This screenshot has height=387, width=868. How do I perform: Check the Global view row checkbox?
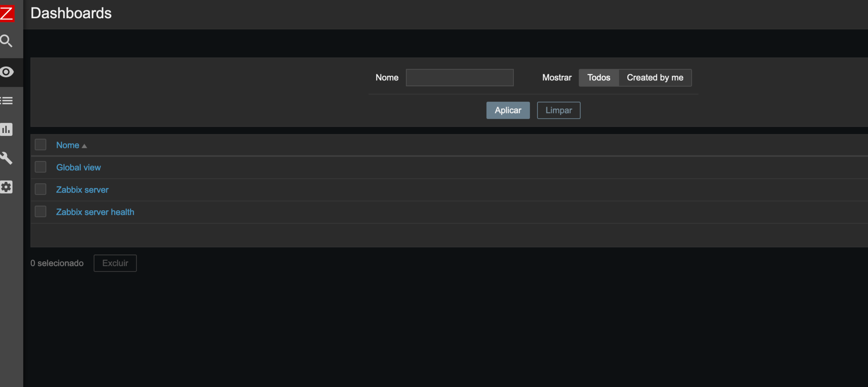(x=41, y=167)
